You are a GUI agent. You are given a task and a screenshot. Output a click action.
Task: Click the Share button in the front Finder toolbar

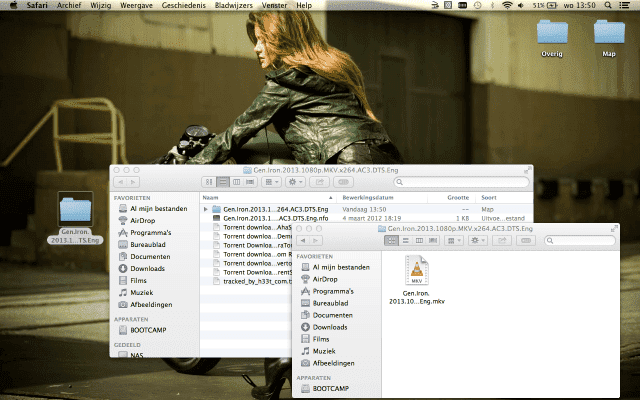503,240
